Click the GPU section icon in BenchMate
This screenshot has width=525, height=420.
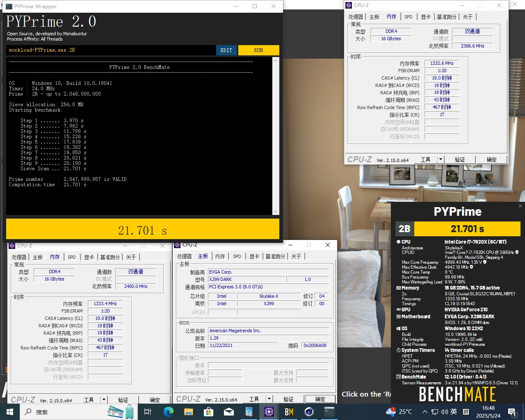coord(398,310)
